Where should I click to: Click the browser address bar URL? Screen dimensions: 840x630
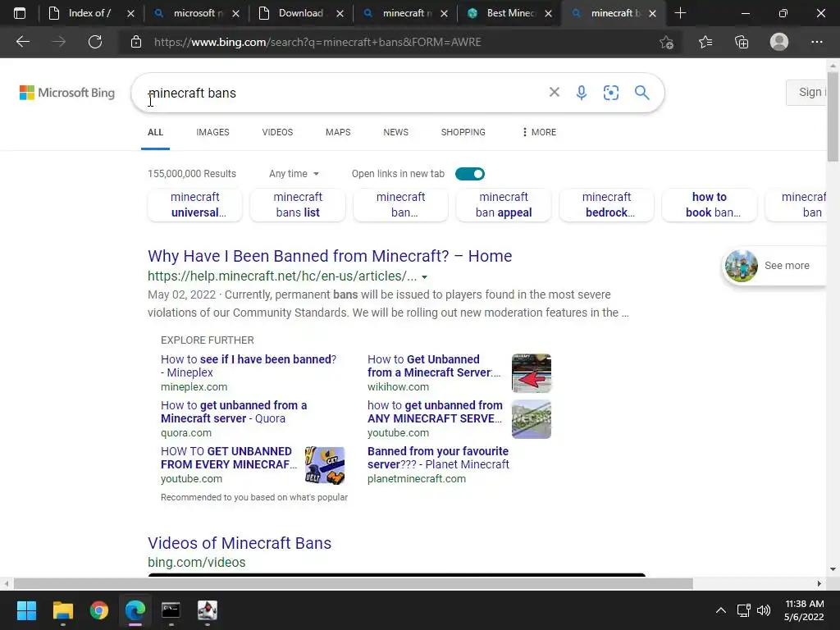point(317,42)
